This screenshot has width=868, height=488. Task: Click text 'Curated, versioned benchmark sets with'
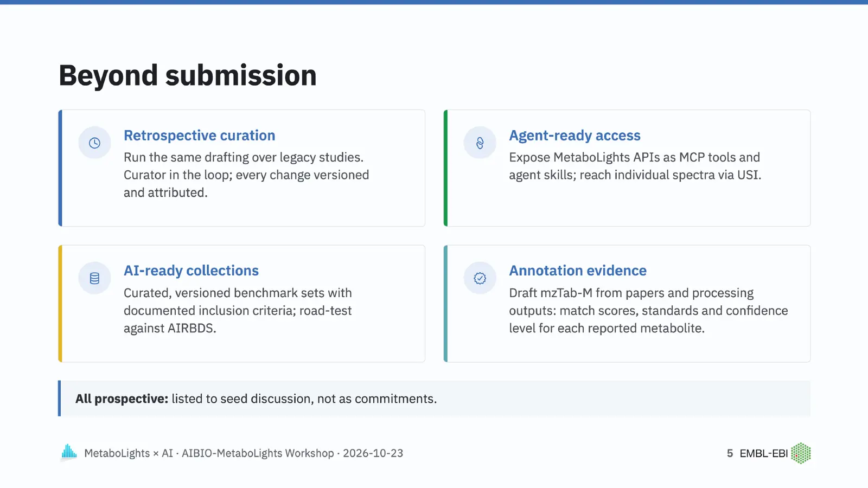238,293
